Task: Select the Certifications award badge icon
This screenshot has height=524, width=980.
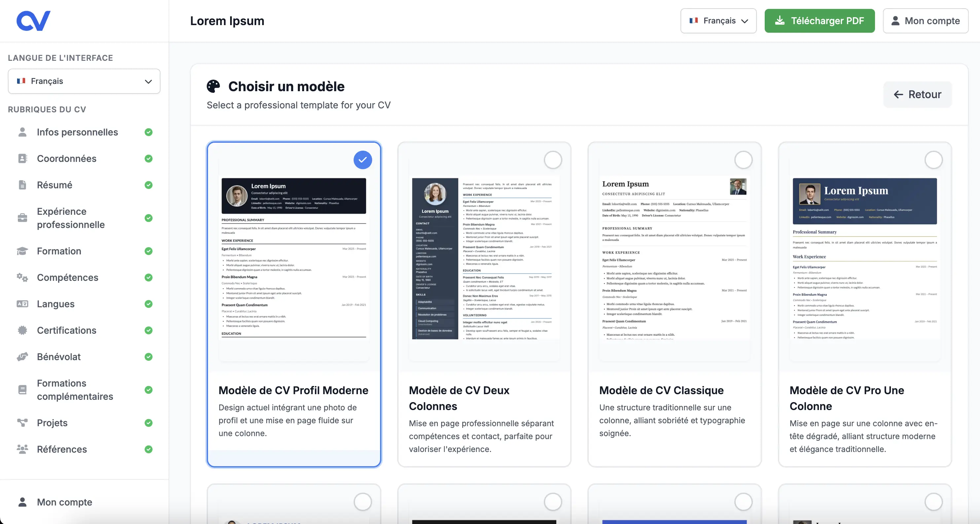Action: pyautogui.click(x=22, y=330)
